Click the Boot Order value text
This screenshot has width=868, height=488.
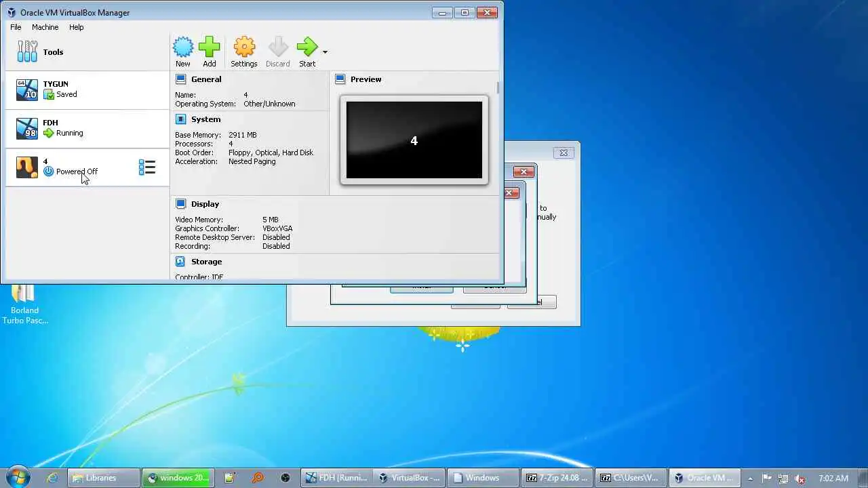(x=271, y=152)
